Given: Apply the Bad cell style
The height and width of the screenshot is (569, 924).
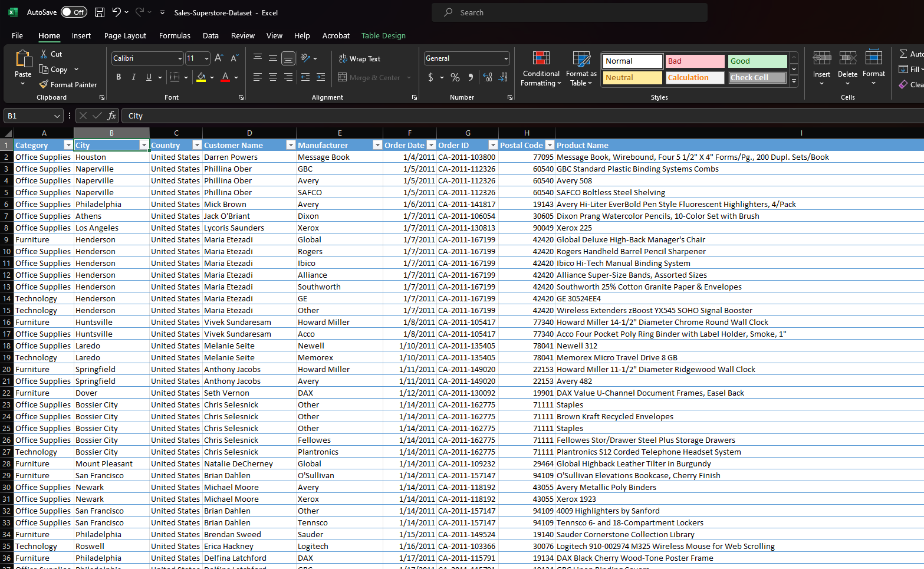Looking at the screenshot, I should tap(695, 61).
